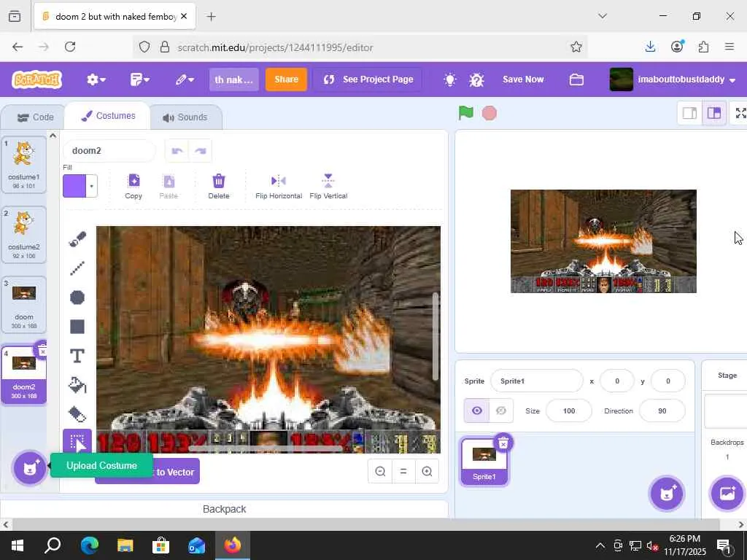The height and width of the screenshot is (560, 747).
Task: Open a new Firefox tab
Action: pyautogui.click(x=211, y=17)
